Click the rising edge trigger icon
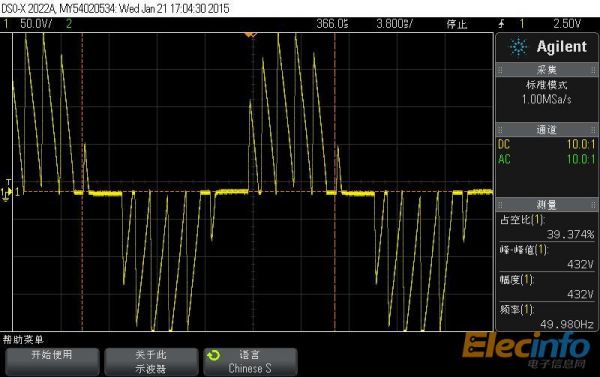Image resolution: width=600 pixels, height=377 pixels. [x=502, y=24]
